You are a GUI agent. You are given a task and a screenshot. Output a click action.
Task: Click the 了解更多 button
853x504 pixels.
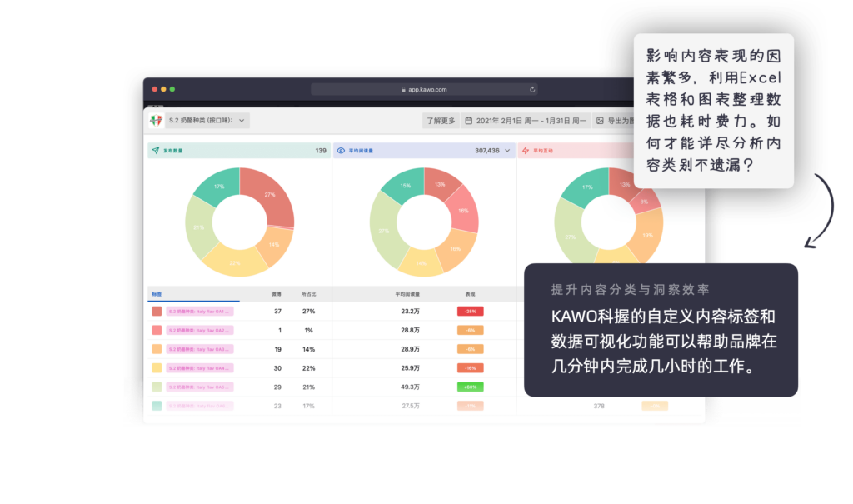[441, 121]
